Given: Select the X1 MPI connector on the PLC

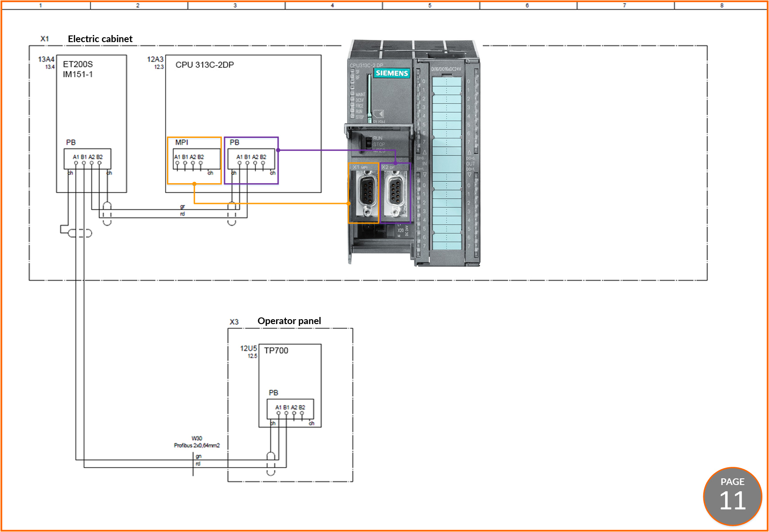Looking at the screenshot, I should [x=367, y=193].
